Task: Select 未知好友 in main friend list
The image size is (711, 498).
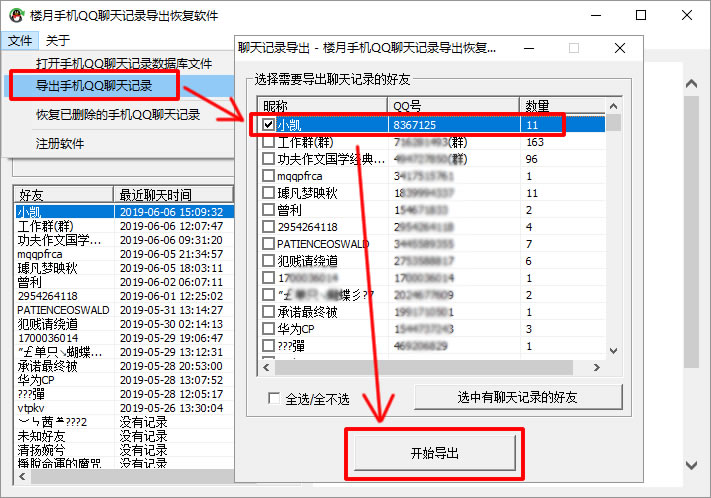Action: [x=41, y=436]
